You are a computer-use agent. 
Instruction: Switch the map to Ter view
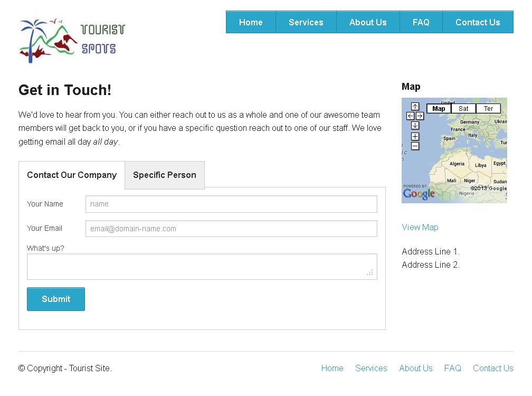coord(488,108)
